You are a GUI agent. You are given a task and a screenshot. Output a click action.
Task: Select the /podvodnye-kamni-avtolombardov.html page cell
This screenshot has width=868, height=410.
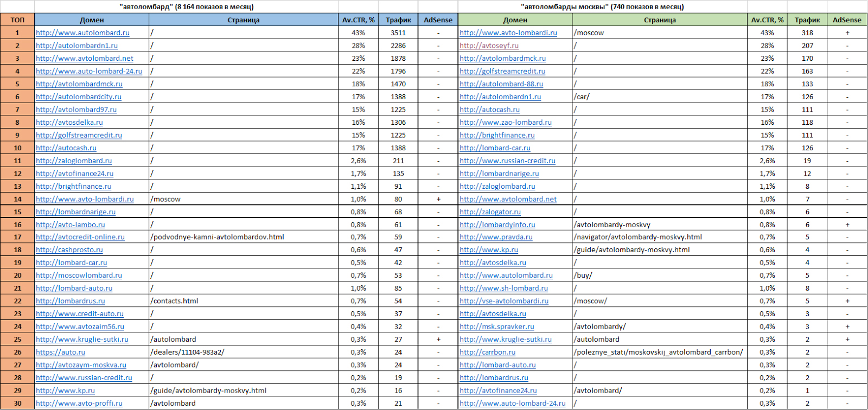point(244,237)
